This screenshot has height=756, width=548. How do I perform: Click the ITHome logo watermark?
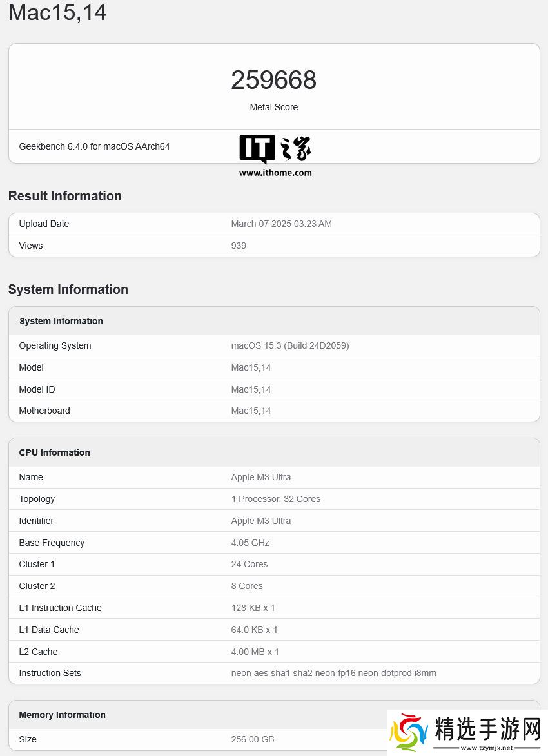coord(275,149)
